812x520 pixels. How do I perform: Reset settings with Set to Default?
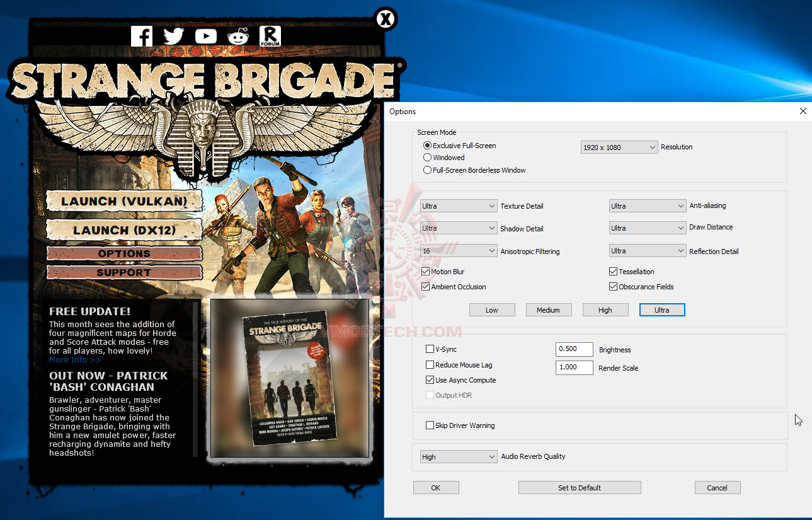pos(580,487)
